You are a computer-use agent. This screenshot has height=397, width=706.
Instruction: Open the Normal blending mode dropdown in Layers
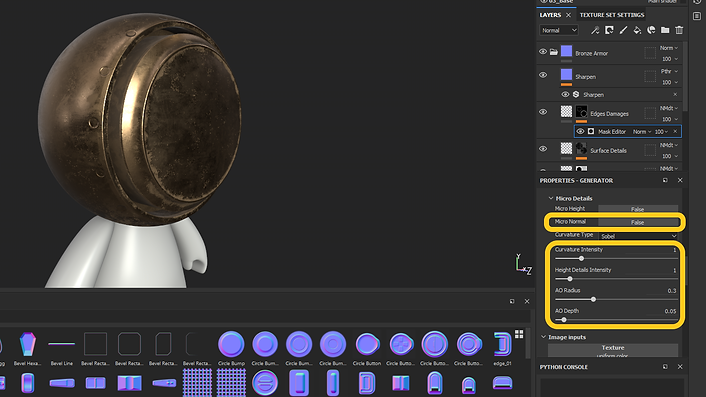point(559,30)
